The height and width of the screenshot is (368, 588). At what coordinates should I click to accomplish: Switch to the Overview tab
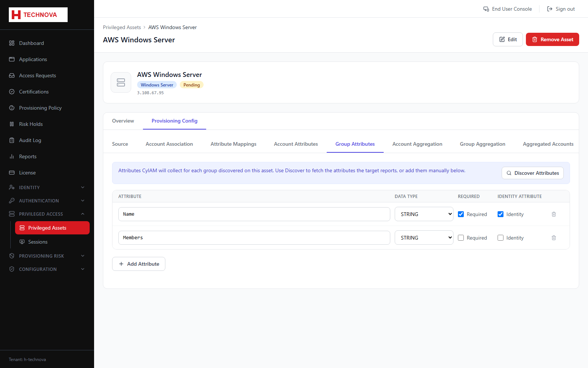click(123, 121)
